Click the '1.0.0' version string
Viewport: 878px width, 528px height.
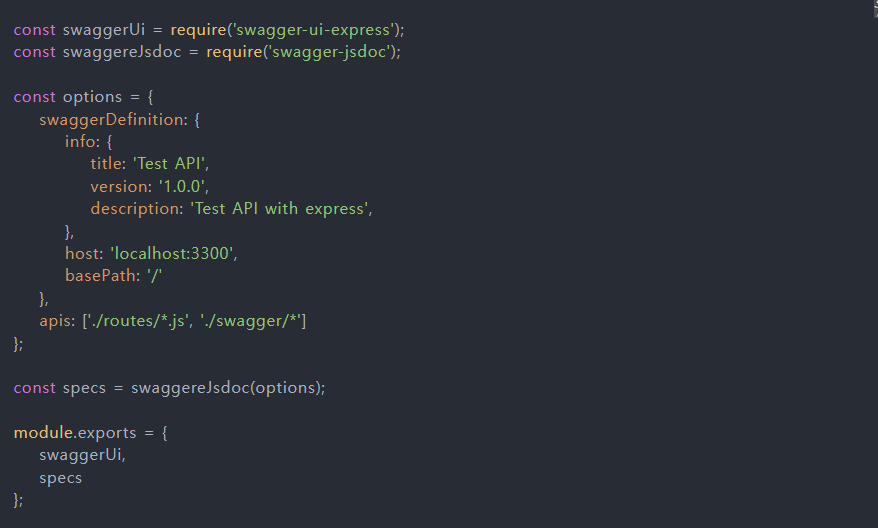pyautogui.click(x=181, y=186)
